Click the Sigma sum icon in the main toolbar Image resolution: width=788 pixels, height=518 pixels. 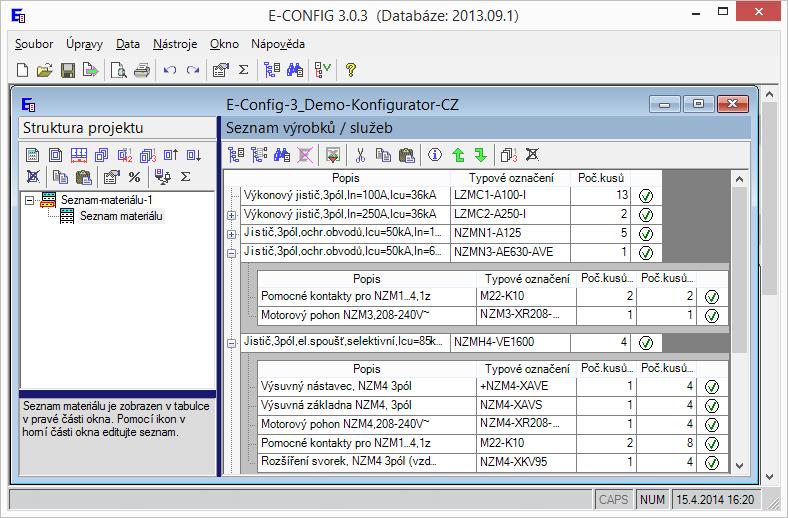coord(244,70)
